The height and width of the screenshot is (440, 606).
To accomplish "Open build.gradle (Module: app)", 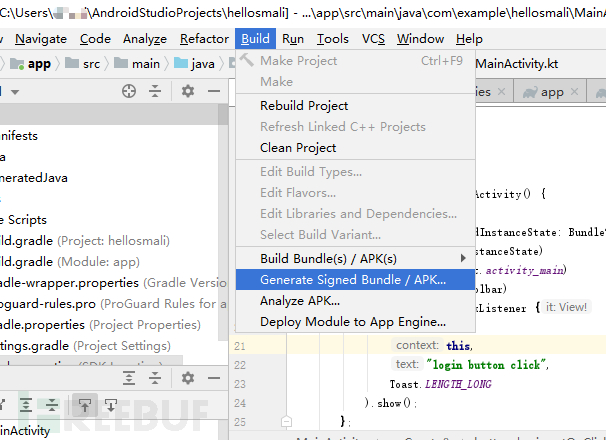I will [70, 262].
